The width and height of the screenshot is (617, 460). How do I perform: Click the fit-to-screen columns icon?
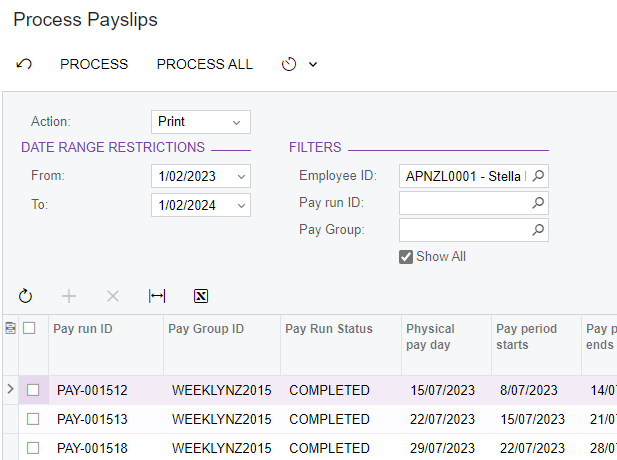tap(157, 296)
